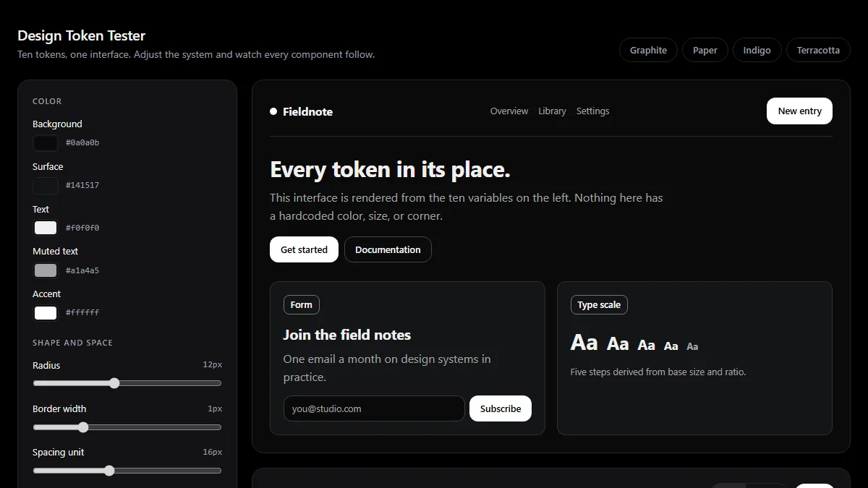The image size is (868, 488).
Task: Click the largest Aa type sample
Action: click(584, 342)
